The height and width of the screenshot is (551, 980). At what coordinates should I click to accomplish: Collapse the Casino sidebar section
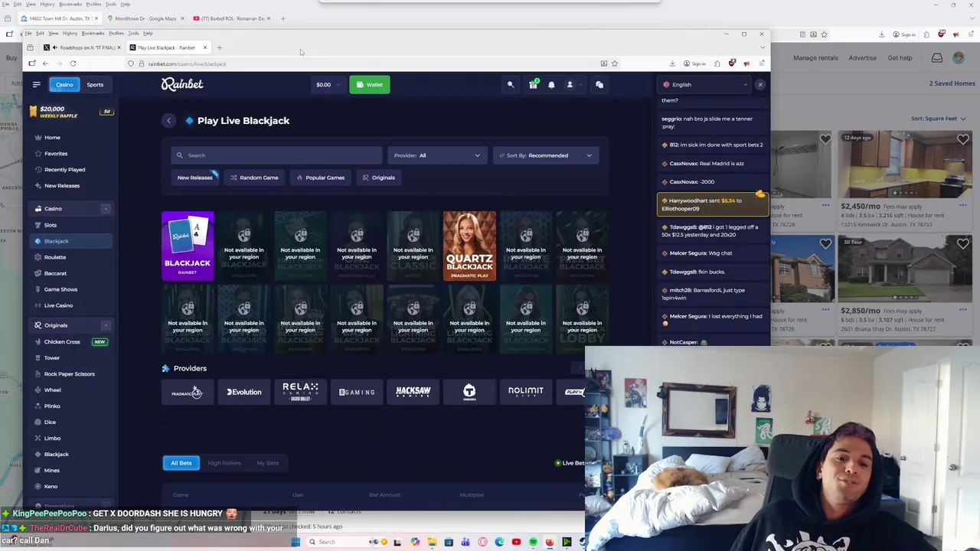point(106,209)
